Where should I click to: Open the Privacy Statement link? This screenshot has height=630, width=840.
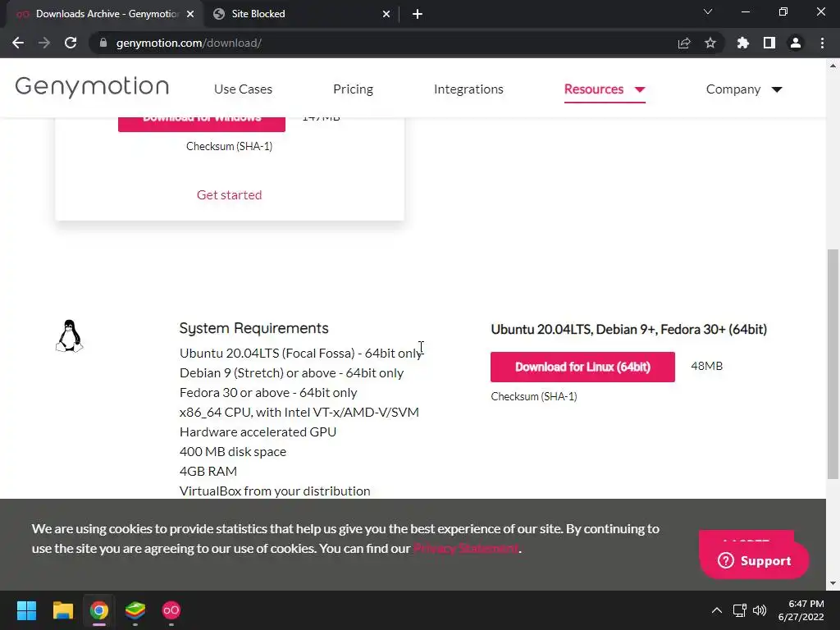click(x=466, y=549)
